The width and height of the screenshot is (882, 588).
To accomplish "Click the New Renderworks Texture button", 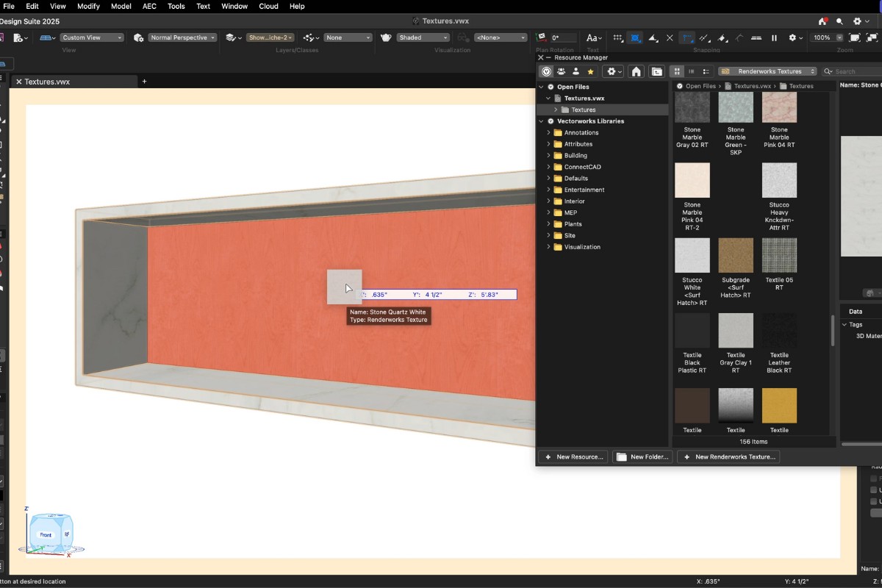I will click(x=728, y=456).
